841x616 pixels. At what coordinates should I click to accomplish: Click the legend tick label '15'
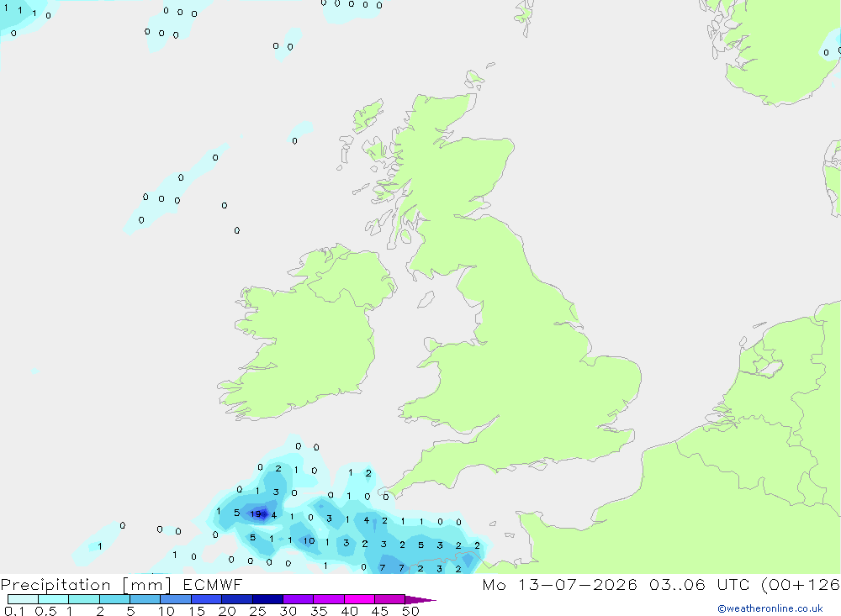point(197,611)
